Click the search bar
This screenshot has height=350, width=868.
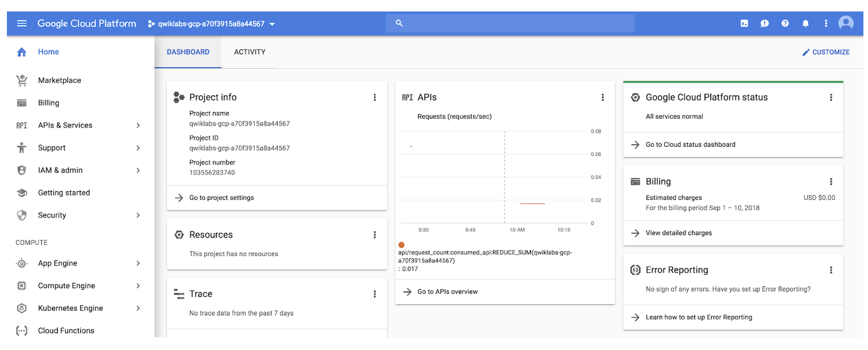pyautogui.click(x=510, y=24)
